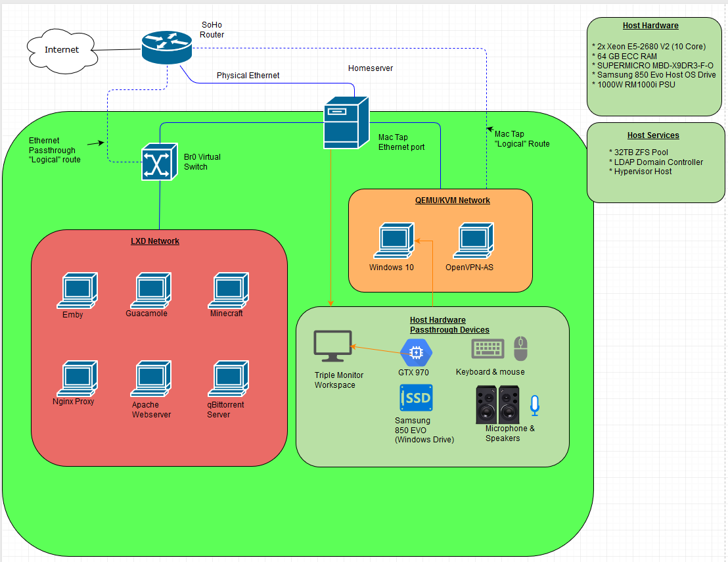Image resolution: width=728 pixels, height=562 pixels.
Task: Click the Internet cloud shape
Action: tap(60, 50)
